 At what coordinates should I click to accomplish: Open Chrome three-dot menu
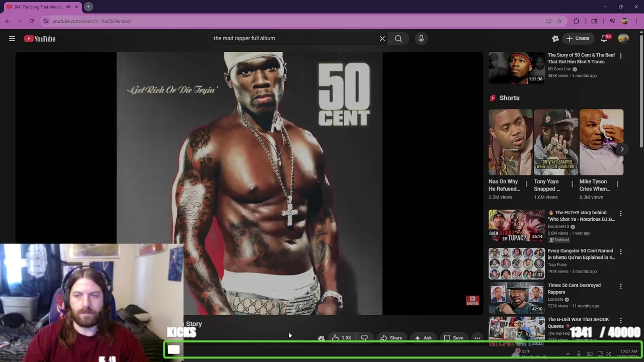pos(636,21)
